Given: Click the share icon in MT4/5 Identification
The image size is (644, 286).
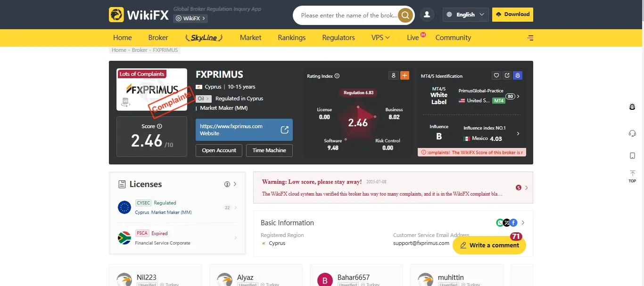Looking at the screenshot, I should (507, 75).
